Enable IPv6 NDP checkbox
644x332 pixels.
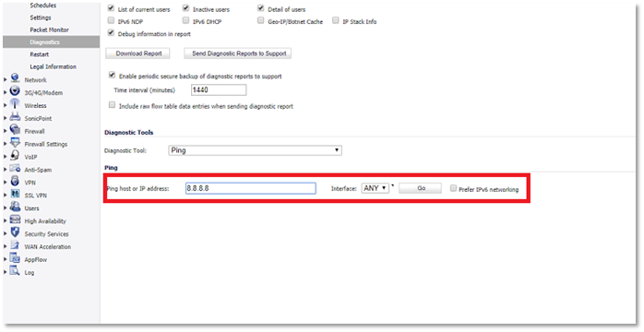pyautogui.click(x=111, y=20)
